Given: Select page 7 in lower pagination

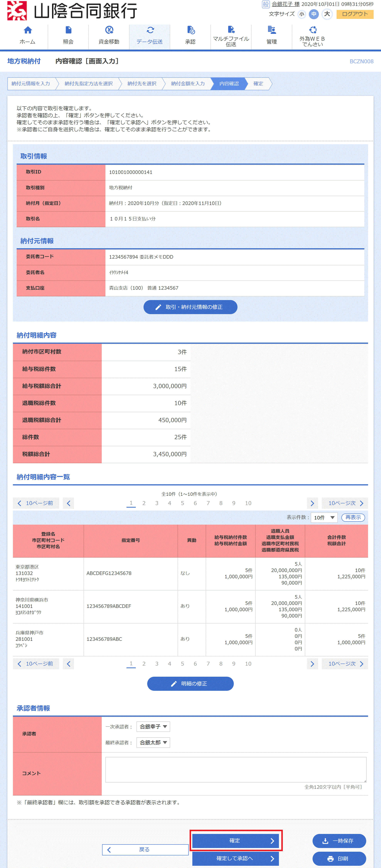Looking at the screenshot, I should click(x=208, y=663).
